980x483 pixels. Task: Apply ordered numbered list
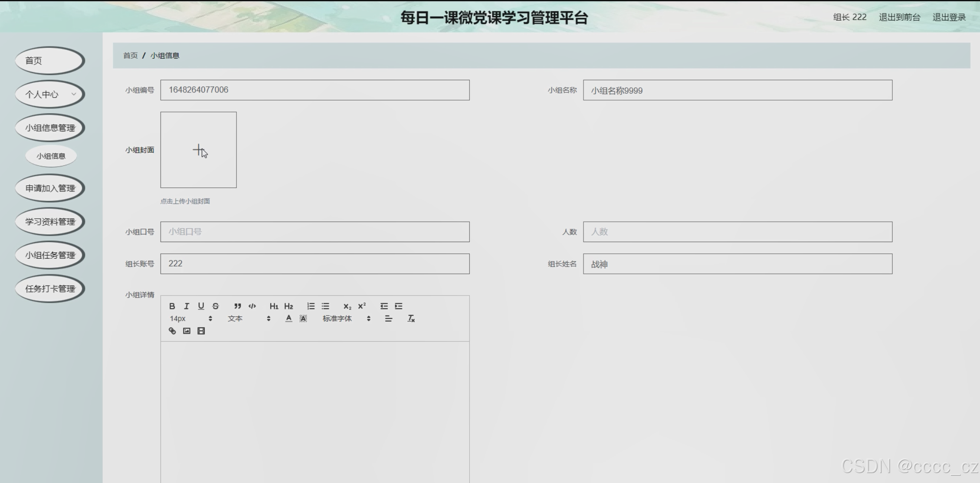311,306
